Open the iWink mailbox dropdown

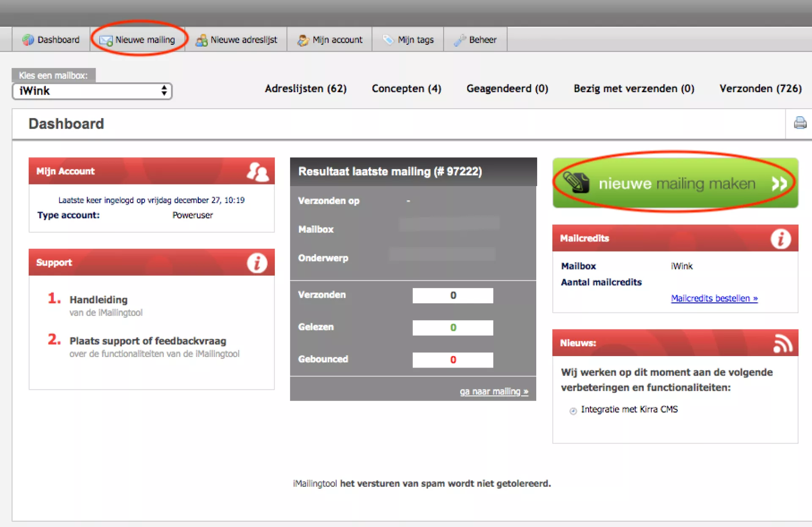92,91
